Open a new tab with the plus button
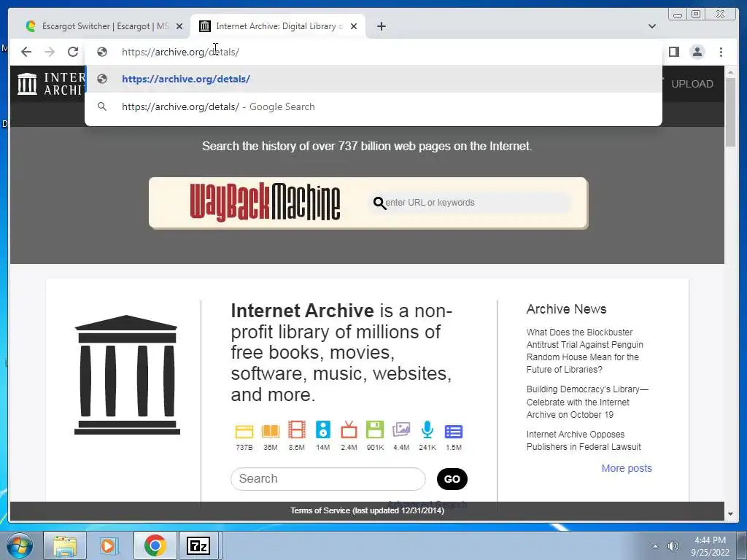The image size is (747, 560). pyautogui.click(x=381, y=26)
